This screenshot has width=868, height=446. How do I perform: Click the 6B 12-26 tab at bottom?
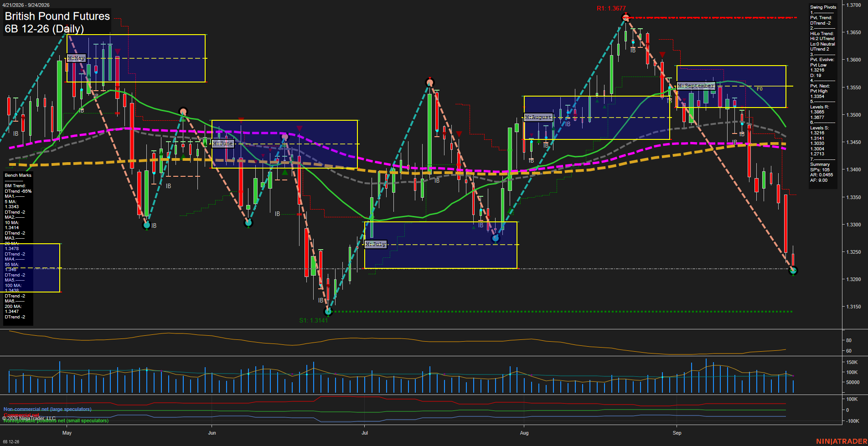coord(11,442)
